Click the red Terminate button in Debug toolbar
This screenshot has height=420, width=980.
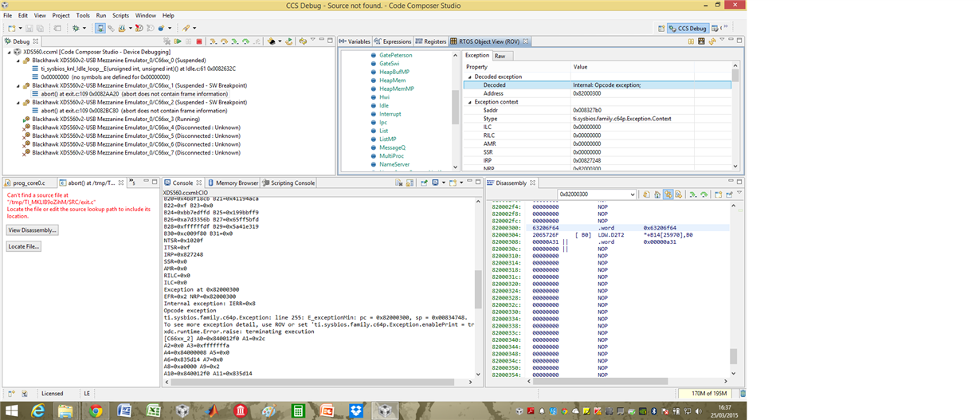(x=199, y=41)
